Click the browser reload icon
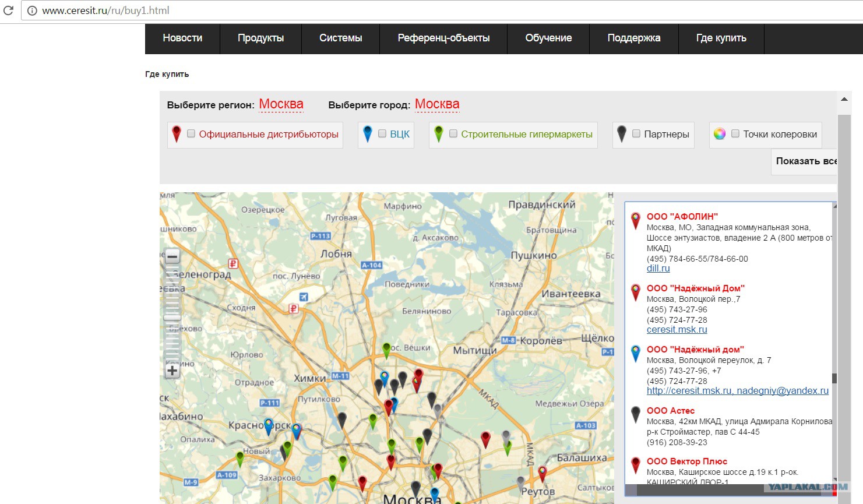The width and height of the screenshot is (863, 504). (x=8, y=10)
